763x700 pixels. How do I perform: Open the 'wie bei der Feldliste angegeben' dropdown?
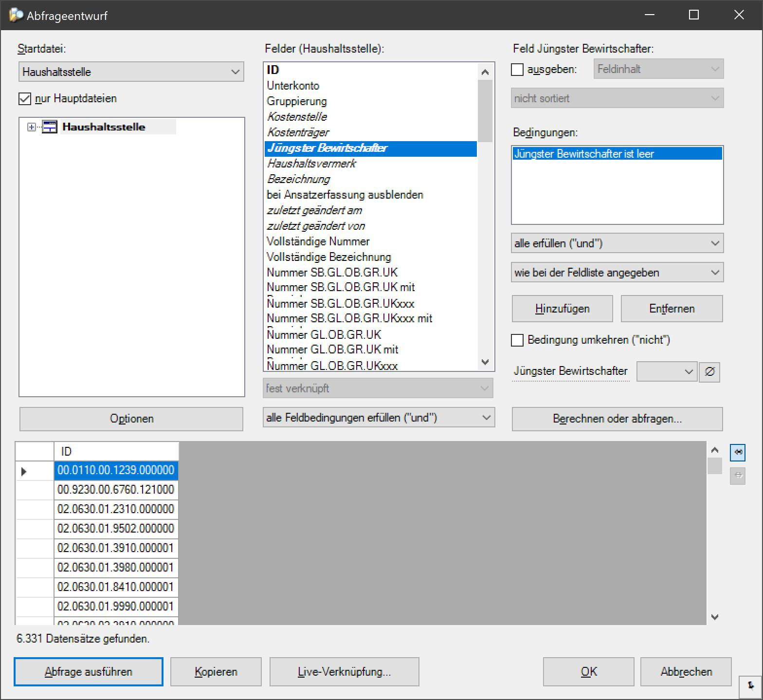click(x=617, y=272)
